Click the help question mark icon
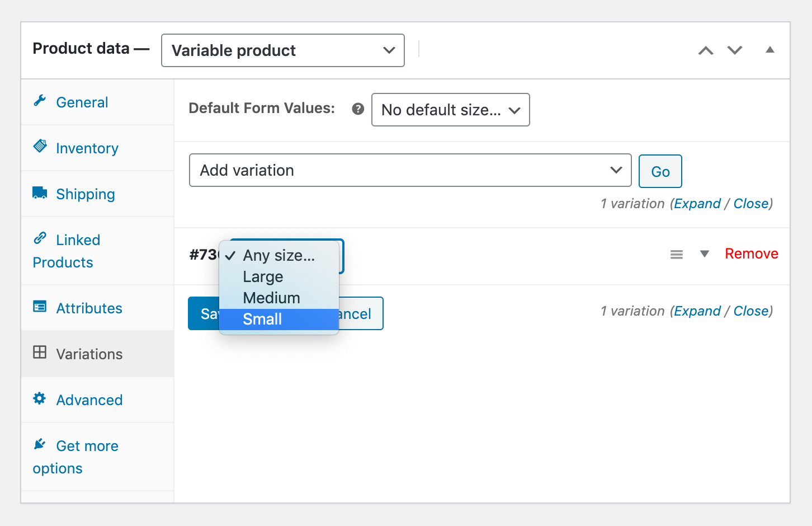The image size is (812, 526). (358, 109)
